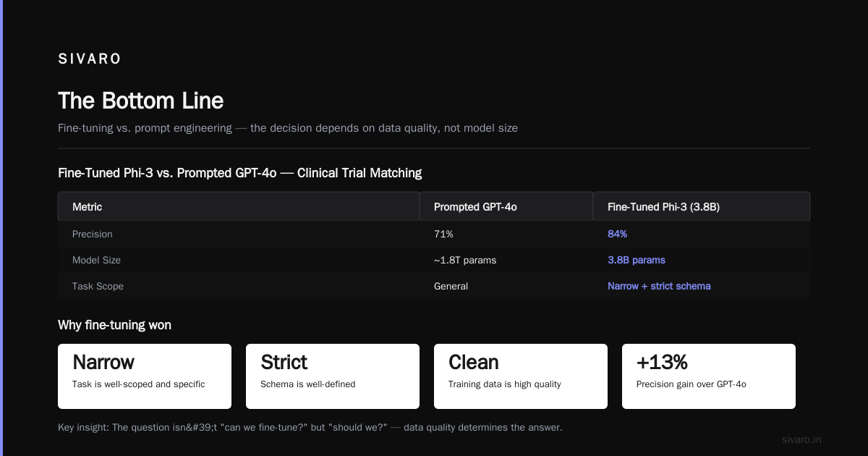Open the 'Strict' card

pos(333,376)
